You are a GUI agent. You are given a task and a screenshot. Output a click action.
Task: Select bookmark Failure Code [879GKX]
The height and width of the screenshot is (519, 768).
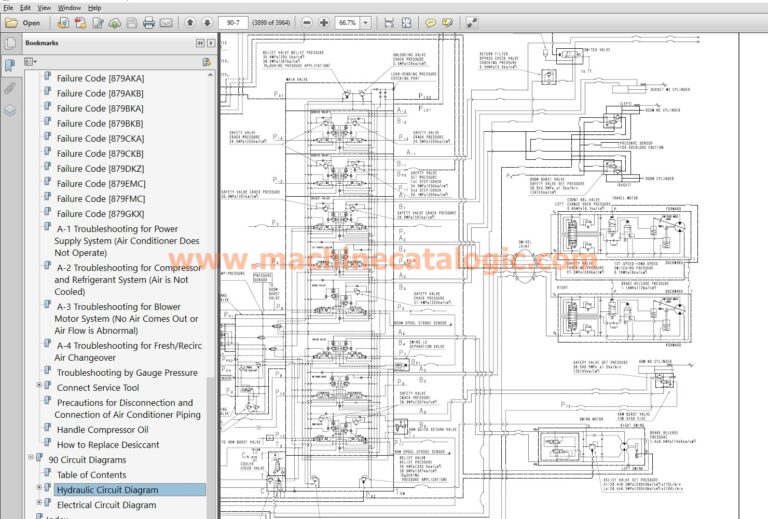(x=100, y=214)
